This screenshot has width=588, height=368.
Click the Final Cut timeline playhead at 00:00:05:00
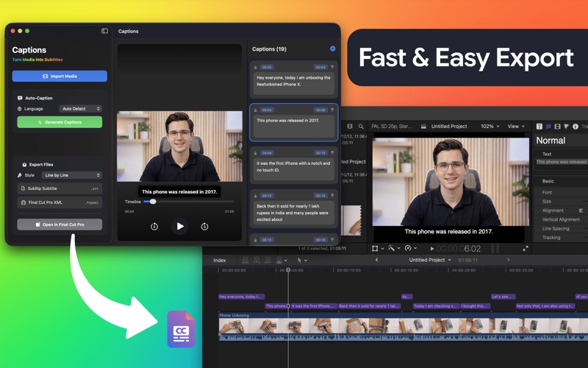coord(288,270)
